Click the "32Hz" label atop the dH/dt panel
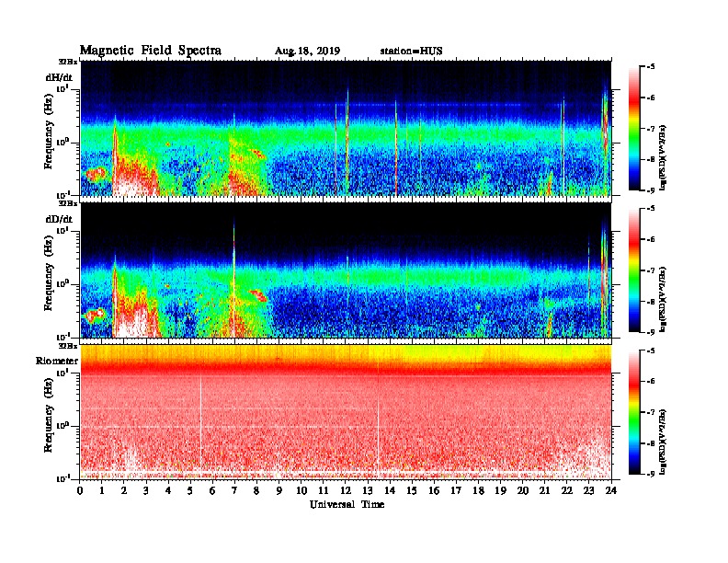 [67, 62]
